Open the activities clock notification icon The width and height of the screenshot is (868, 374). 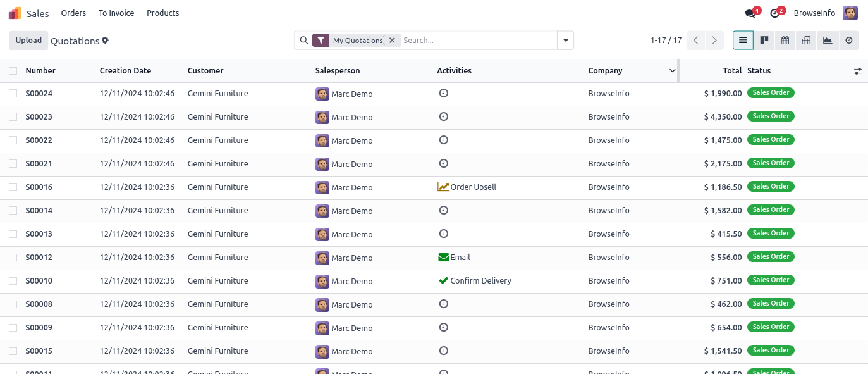(x=774, y=13)
